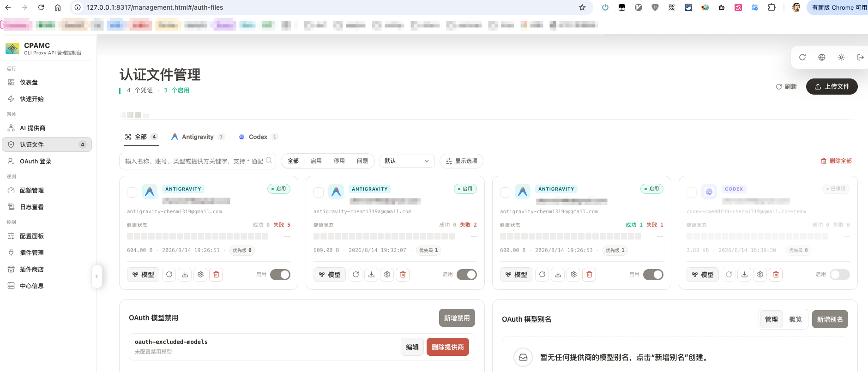Click the 上传文件 upload button

click(x=832, y=86)
